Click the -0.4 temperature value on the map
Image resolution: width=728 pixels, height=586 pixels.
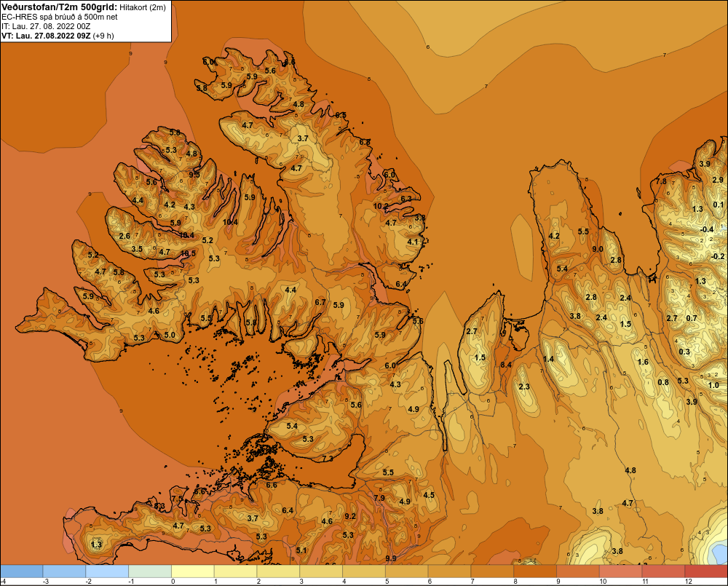707,229
